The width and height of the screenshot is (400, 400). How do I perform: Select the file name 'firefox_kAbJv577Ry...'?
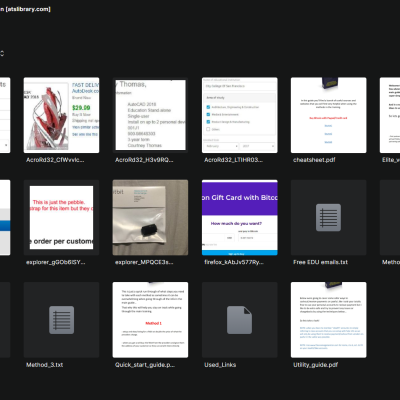tap(234, 262)
